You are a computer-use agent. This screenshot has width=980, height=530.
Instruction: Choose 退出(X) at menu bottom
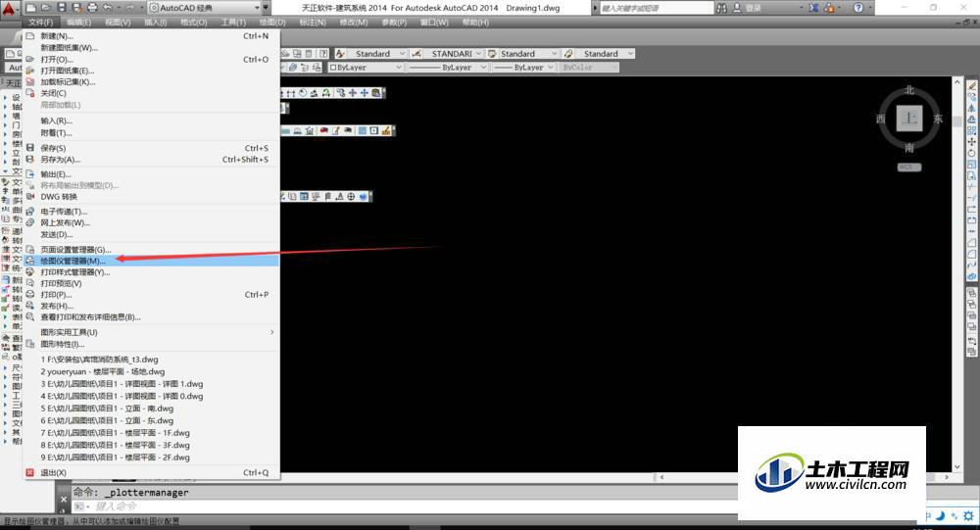pos(151,472)
